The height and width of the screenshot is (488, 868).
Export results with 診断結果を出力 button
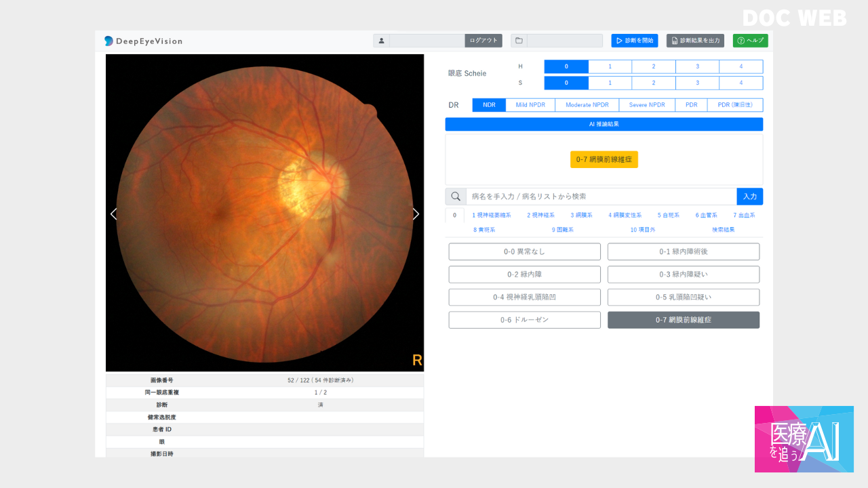[695, 41]
